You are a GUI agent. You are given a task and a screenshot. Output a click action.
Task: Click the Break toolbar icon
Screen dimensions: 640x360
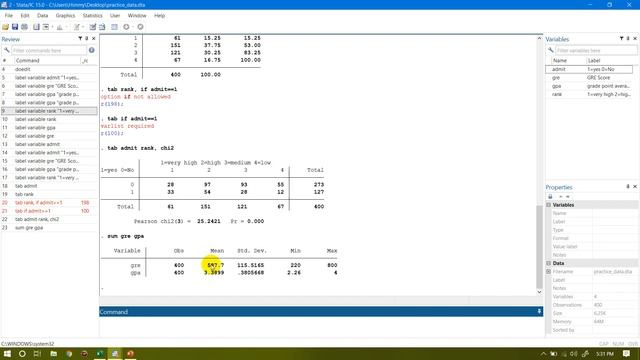tap(140, 27)
